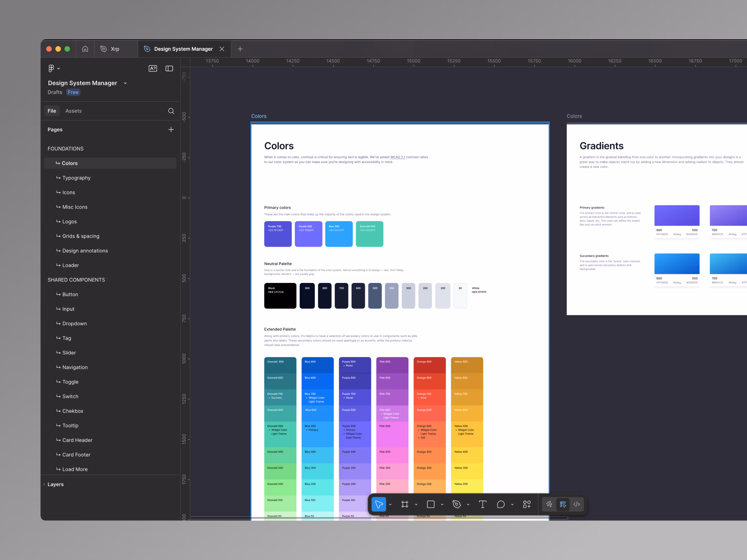Open the shape tools dropdown arrow
Screen dimensions: 747x560
(442, 504)
